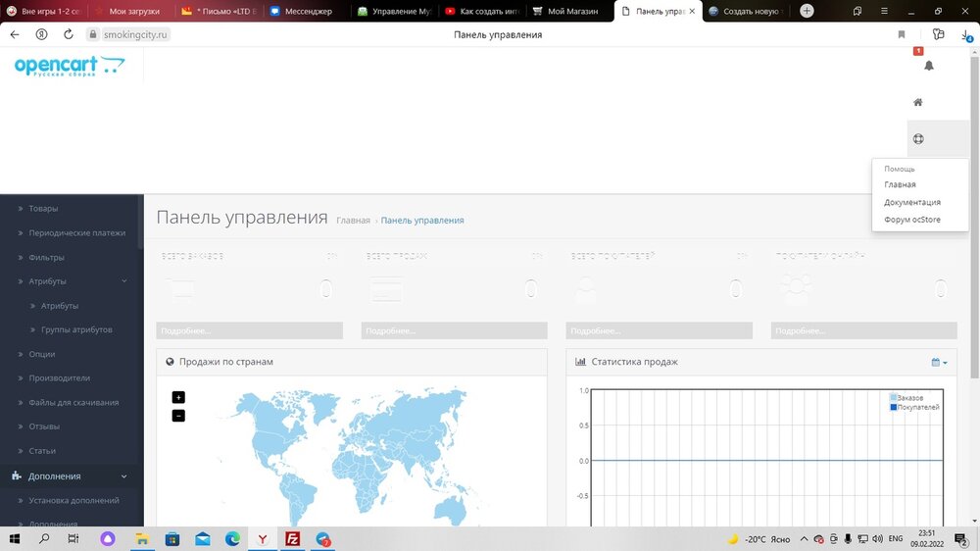Viewport: 980px width, 551px height.
Task: Open Группы атрибутов in the sidebar
Action: coord(76,329)
